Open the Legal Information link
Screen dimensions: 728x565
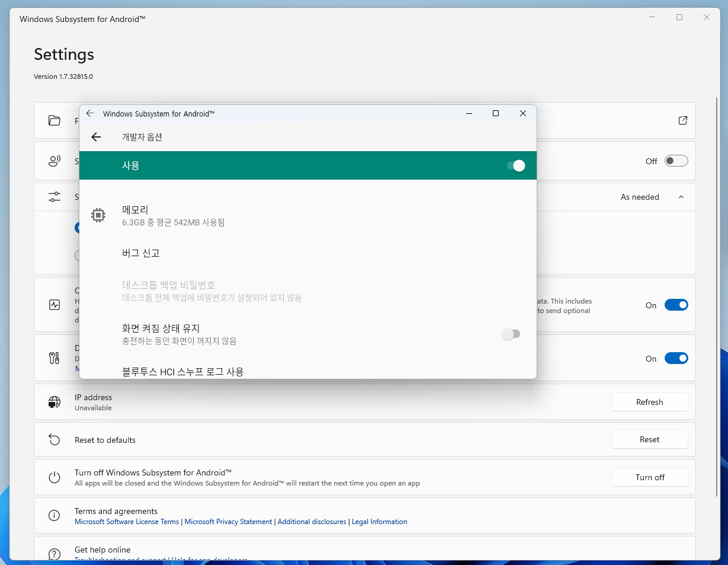(x=380, y=522)
